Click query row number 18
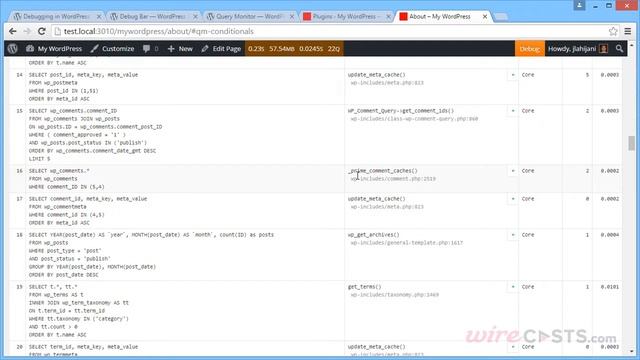Viewport: 640px width, 360px height. coord(19,235)
